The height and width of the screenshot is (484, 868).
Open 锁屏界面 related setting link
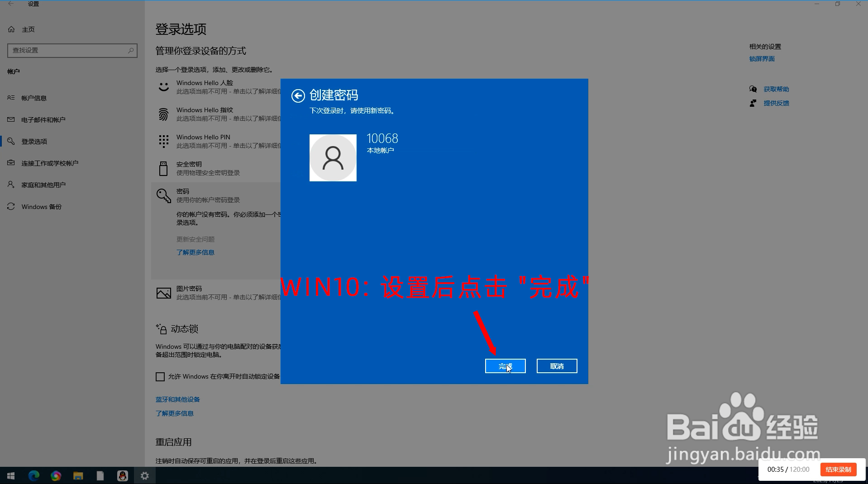(x=762, y=59)
